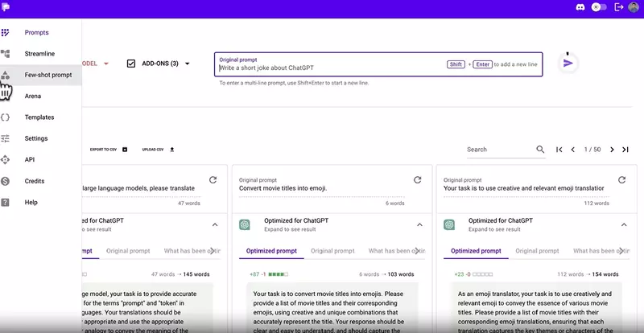The width and height of the screenshot is (644, 333).
Task: Click the search magnifier icon
Action: coord(540,150)
